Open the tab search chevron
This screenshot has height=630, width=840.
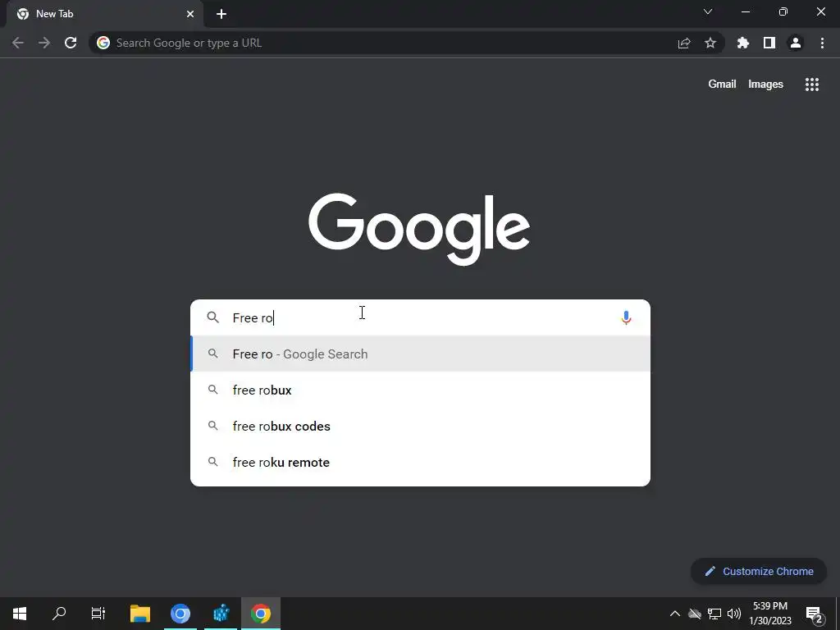[x=708, y=11]
